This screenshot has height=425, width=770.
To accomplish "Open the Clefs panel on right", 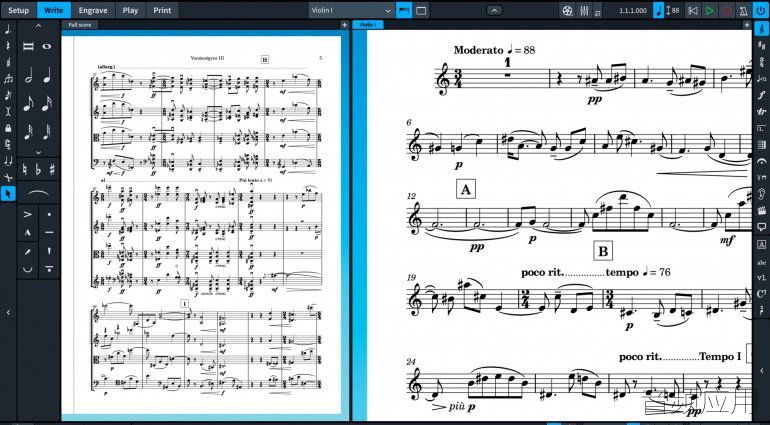I will pyautogui.click(x=762, y=29).
